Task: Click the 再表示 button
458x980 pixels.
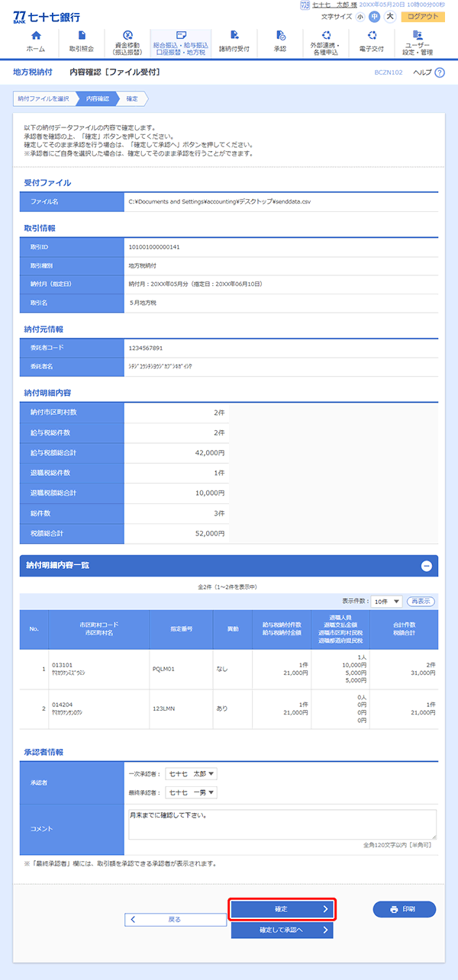Action: pos(421,602)
